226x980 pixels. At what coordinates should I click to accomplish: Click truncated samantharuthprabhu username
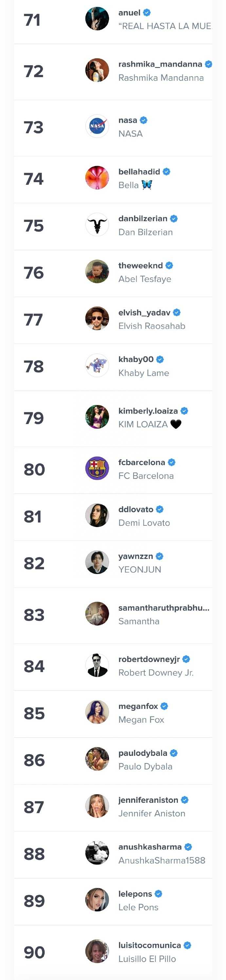163,608
